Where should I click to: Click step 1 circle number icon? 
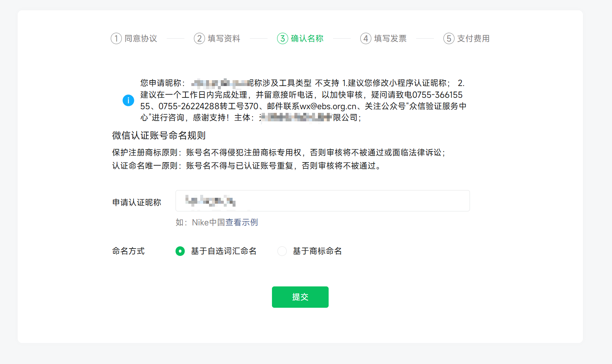116,38
